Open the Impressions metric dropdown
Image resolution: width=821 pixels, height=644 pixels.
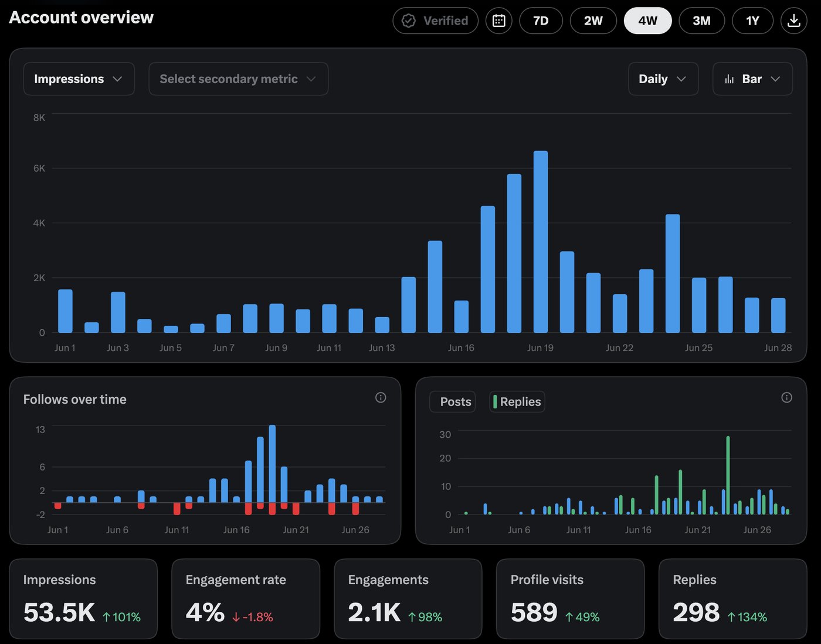click(79, 79)
